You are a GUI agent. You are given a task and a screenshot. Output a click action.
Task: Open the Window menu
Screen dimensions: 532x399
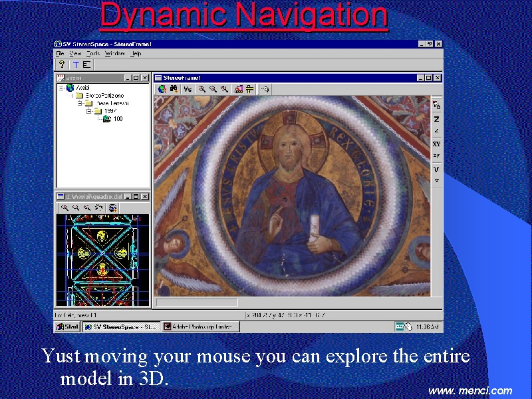114,54
